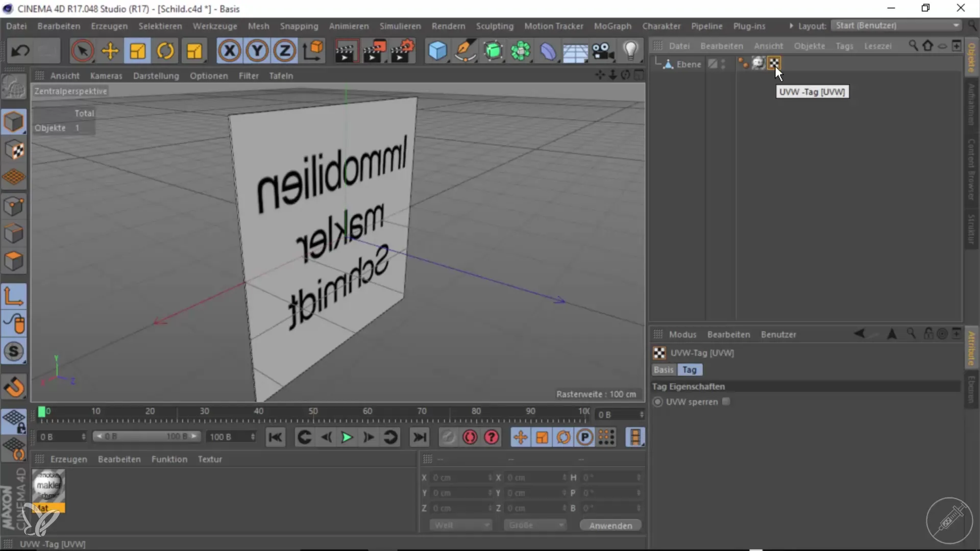Image resolution: width=980 pixels, height=551 pixels.
Task: Toggle Y axis lock
Action: tap(257, 51)
